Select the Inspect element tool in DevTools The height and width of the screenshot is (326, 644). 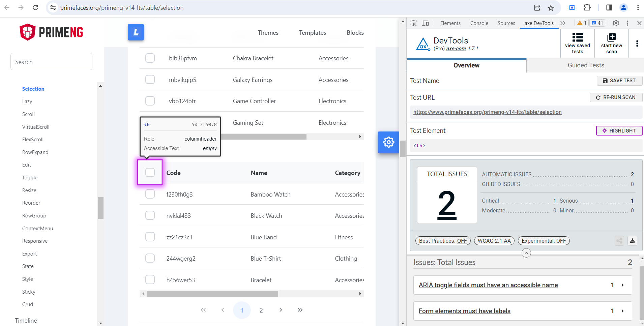pos(413,23)
